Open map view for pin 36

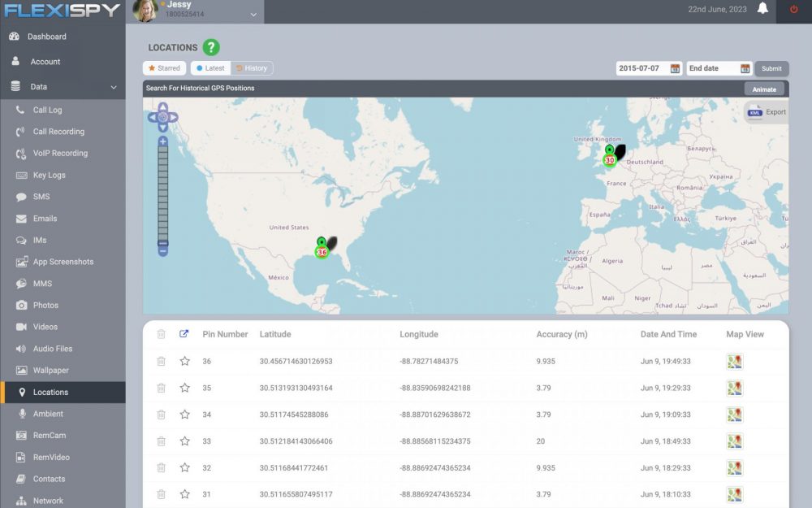pos(734,362)
